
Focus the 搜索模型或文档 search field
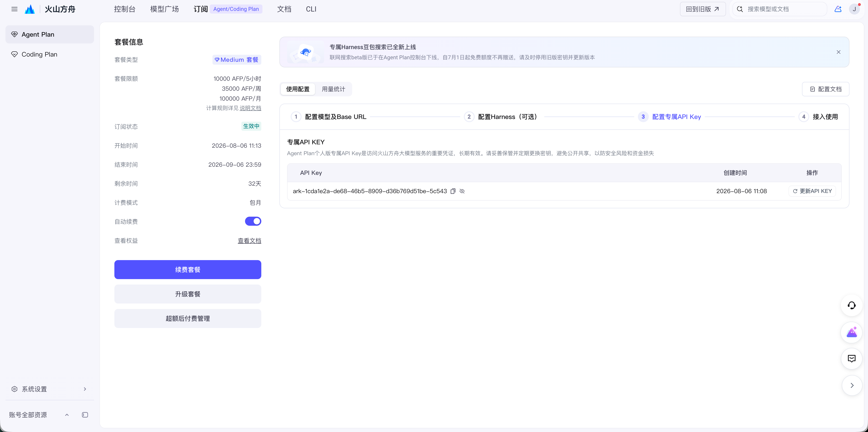coord(779,9)
